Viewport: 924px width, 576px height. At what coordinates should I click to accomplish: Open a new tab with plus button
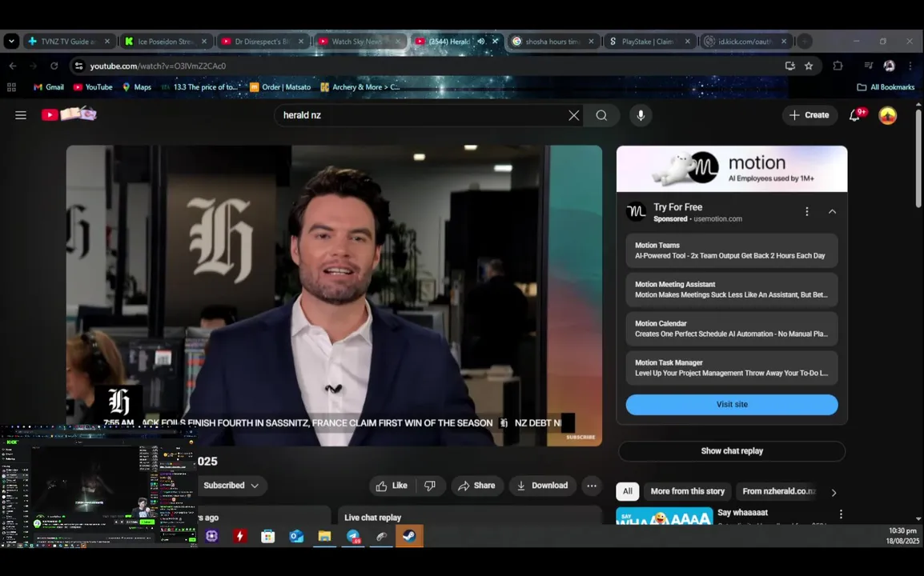804,42
